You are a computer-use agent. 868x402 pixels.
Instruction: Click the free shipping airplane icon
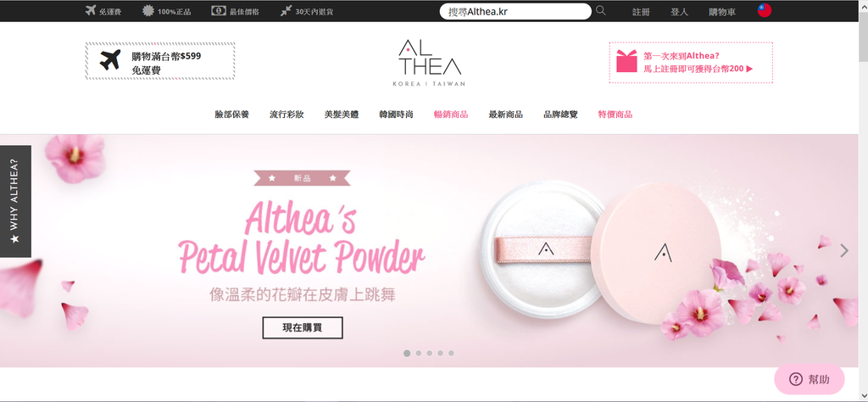[91, 10]
